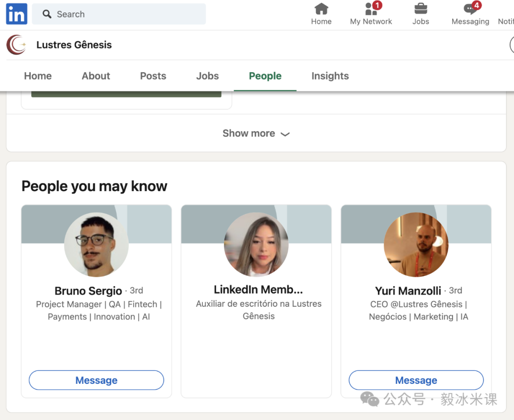Open the LinkedIn Memb... name link
The width and height of the screenshot is (514, 420).
258,290
